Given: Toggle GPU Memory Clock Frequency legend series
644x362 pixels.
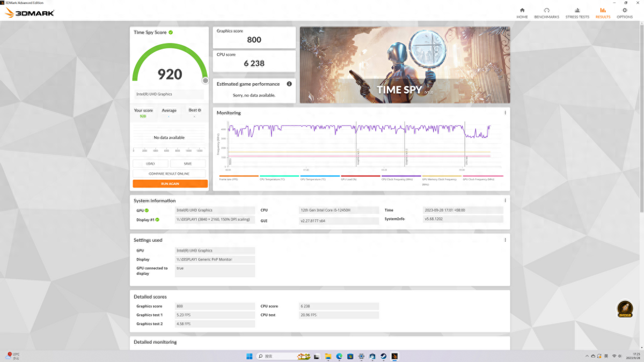Looking at the screenshot, I should coord(442,180).
